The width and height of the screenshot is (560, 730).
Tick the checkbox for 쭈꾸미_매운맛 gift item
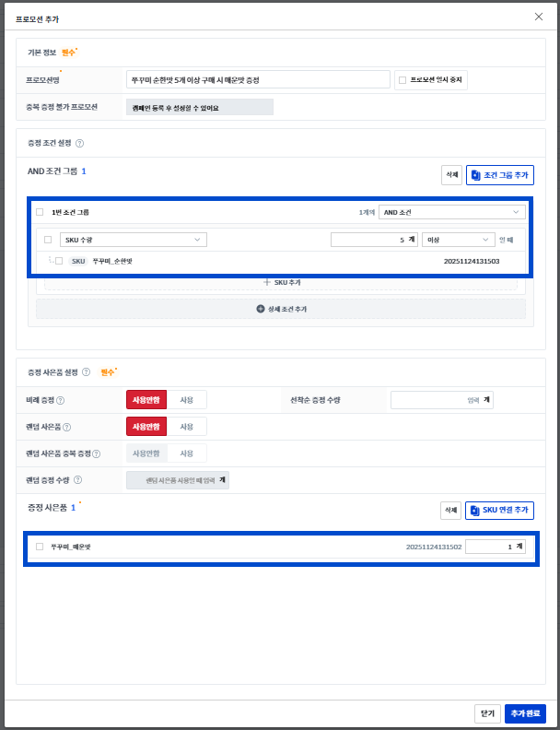[x=40, y=547]
